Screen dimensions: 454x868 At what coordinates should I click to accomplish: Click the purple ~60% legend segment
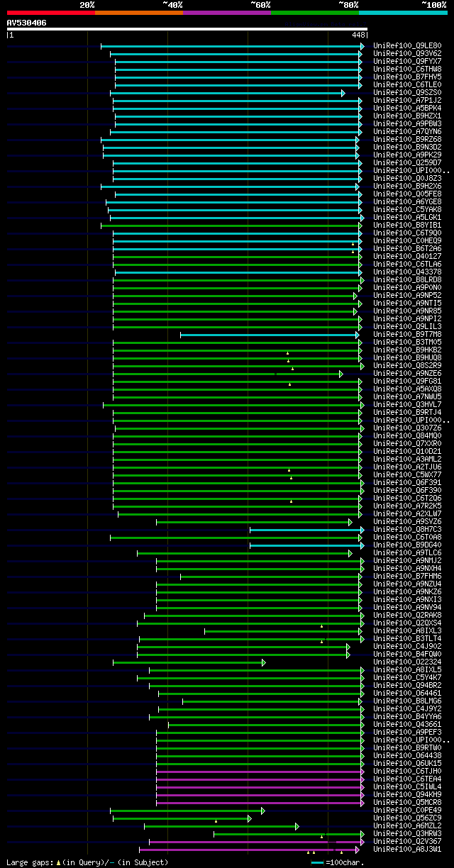click(227, 13)
